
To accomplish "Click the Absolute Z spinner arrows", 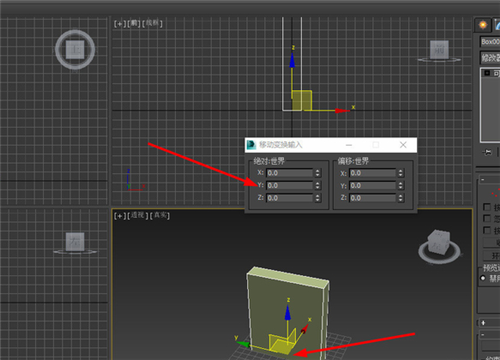I will coord(317,198).
